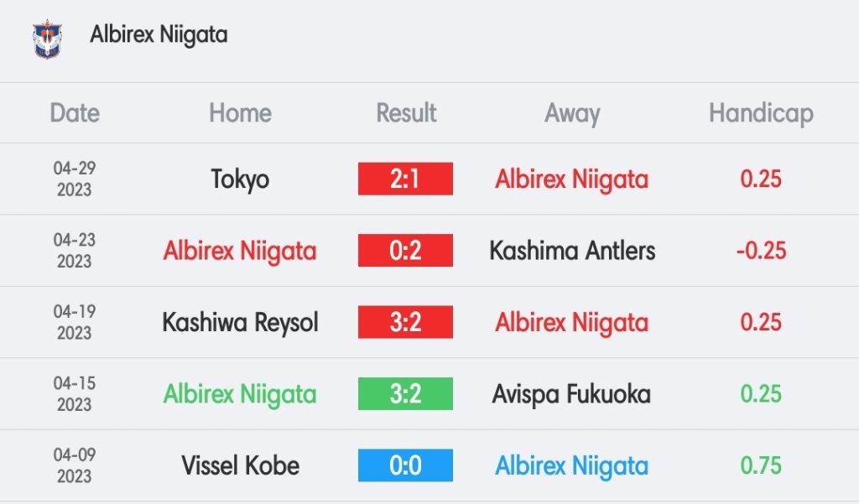The image size is (859, 504).
Task: Click the Albirex Niigata team crest logo
Action: tap(47, 39)
